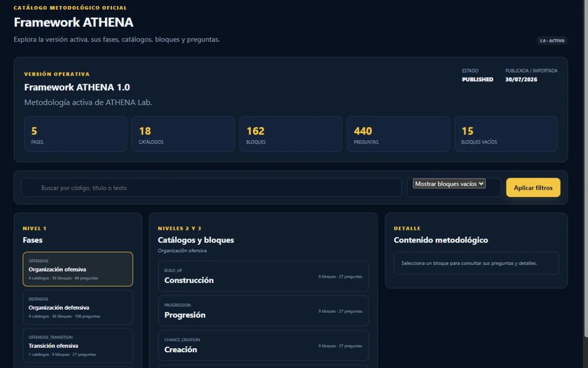
Task: Click the '5 Fases' stat card
Action: point(75,134)
